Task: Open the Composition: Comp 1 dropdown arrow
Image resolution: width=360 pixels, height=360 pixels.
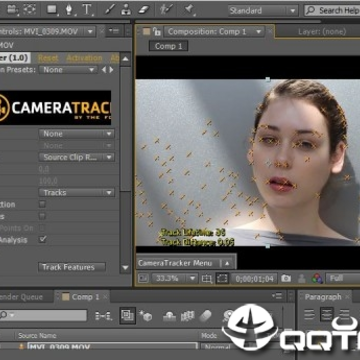Action: pos(259,32)
